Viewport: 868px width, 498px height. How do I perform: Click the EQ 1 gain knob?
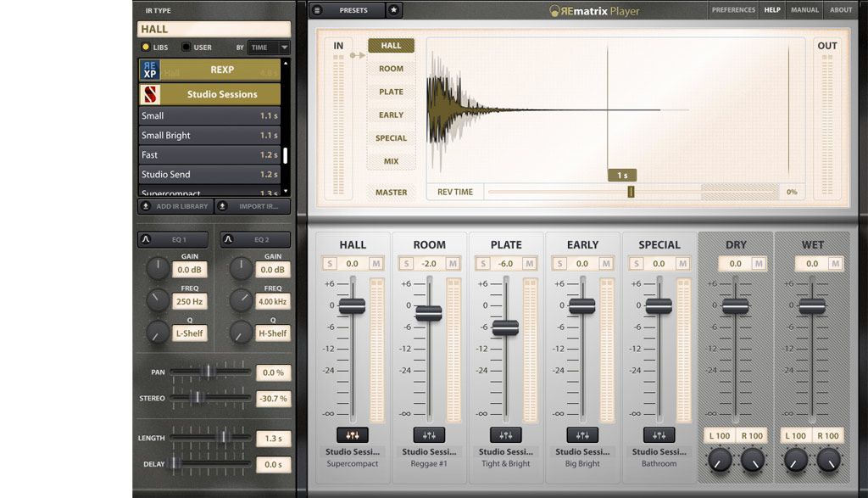[158, 268]
